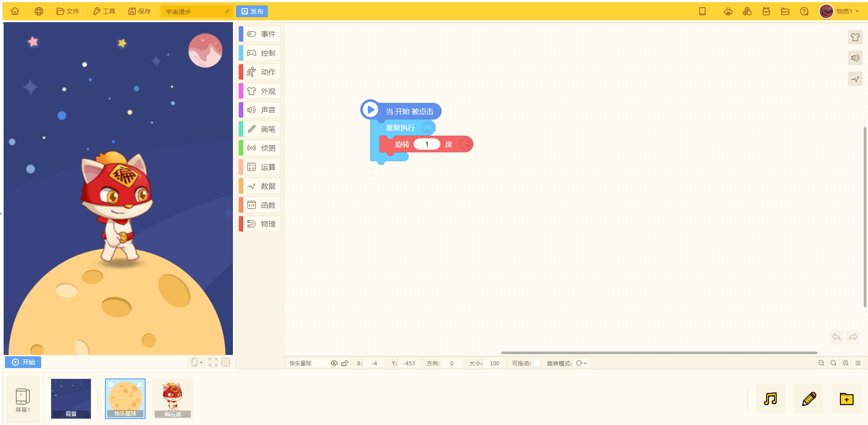
Task: Open the stage device orientation dropdown
Action: coord(197,362)
